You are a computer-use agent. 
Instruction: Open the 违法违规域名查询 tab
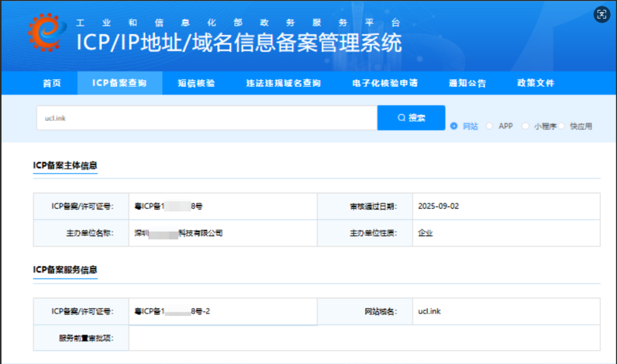pos(283,83)
